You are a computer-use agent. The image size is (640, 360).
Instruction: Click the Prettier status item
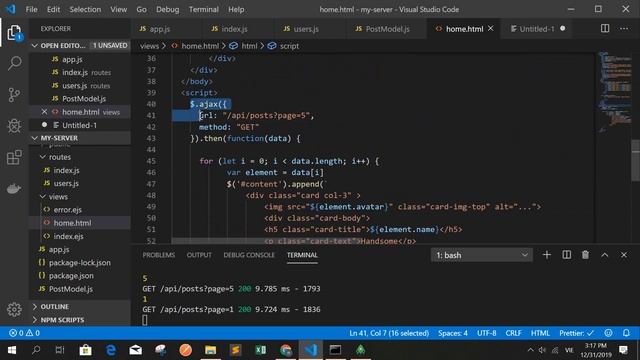point(576,333)
